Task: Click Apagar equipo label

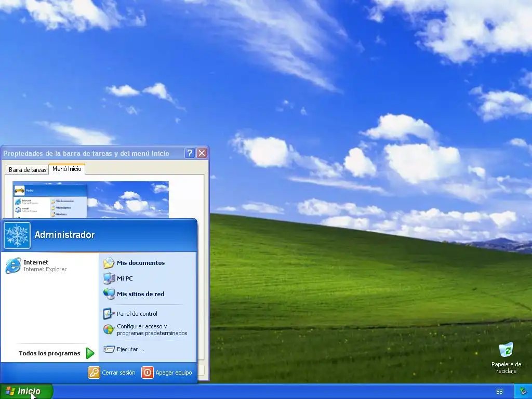Action: 174,373
